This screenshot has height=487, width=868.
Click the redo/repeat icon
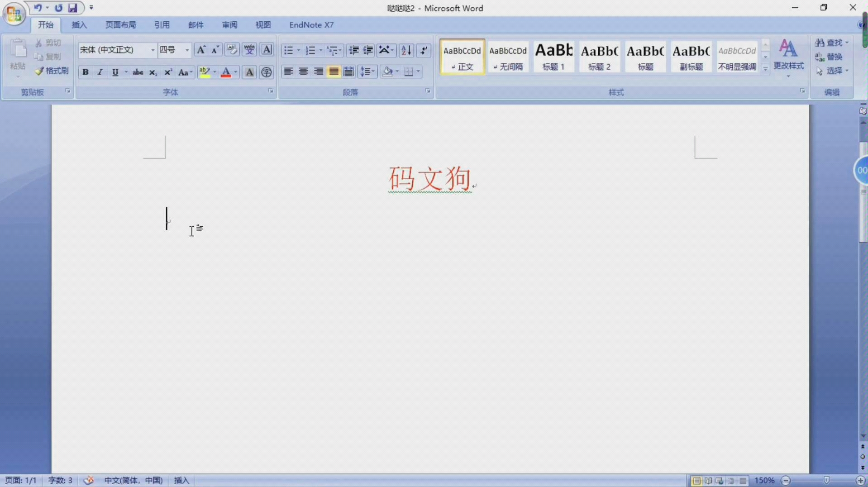click(x=58, y=8)
